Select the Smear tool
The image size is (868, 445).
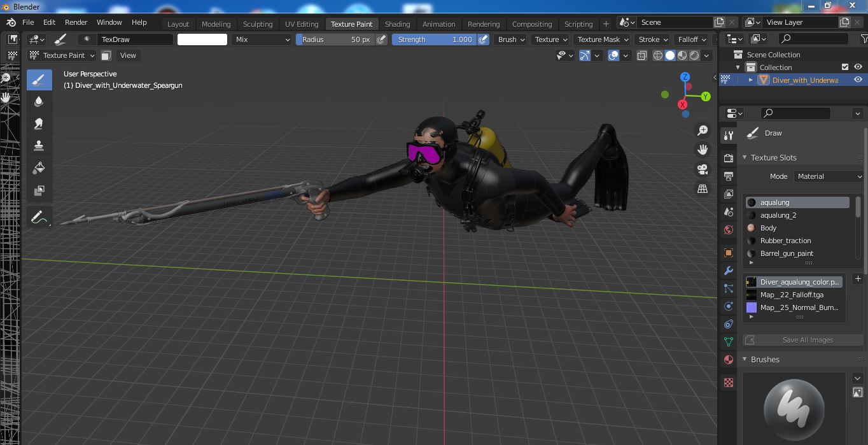[39, 124]
